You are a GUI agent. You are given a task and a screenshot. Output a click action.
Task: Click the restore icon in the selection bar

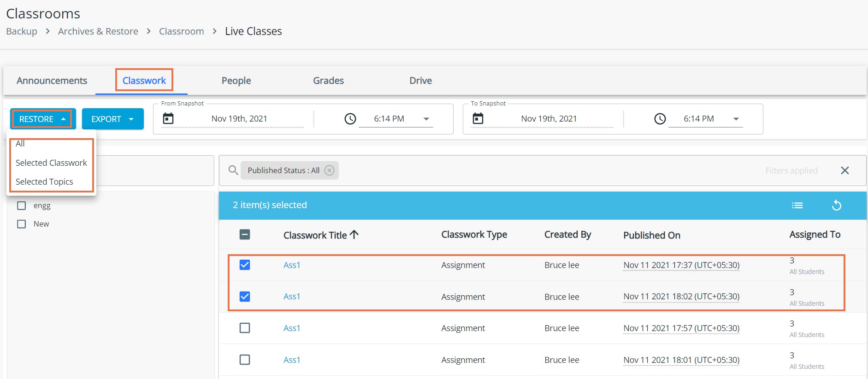tap(836, 205)
